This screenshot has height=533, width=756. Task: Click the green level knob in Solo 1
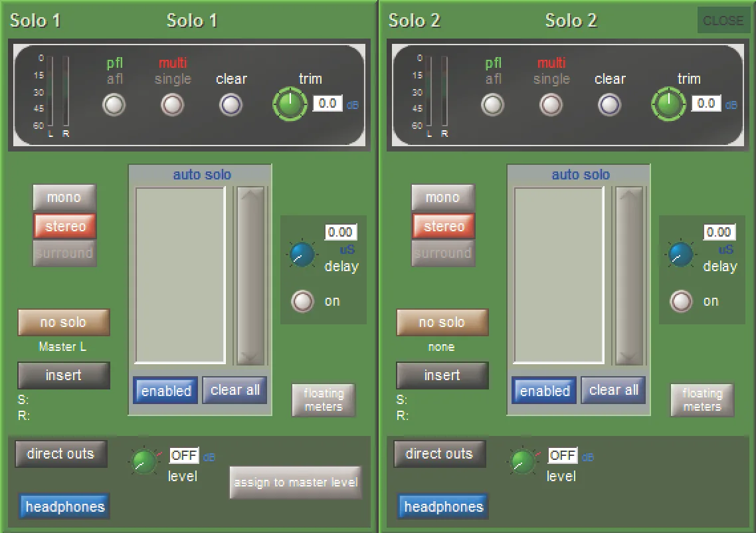143,462
